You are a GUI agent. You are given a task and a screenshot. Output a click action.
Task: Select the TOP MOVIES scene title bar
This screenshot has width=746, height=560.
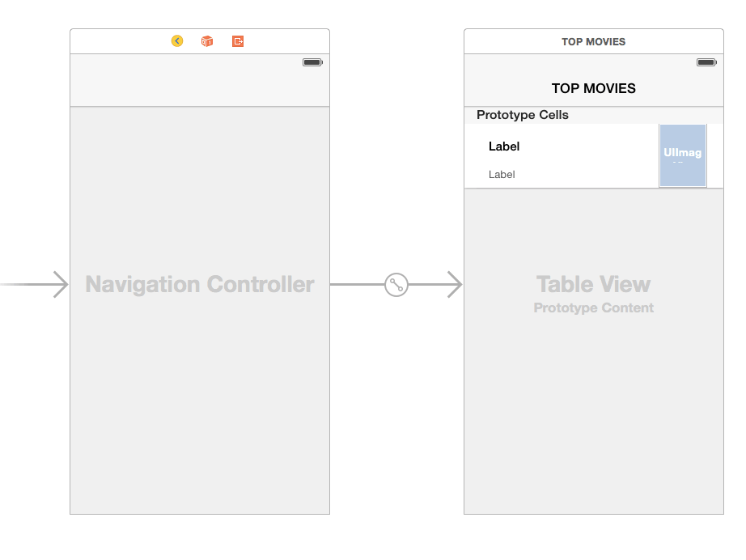coord(593,42)
